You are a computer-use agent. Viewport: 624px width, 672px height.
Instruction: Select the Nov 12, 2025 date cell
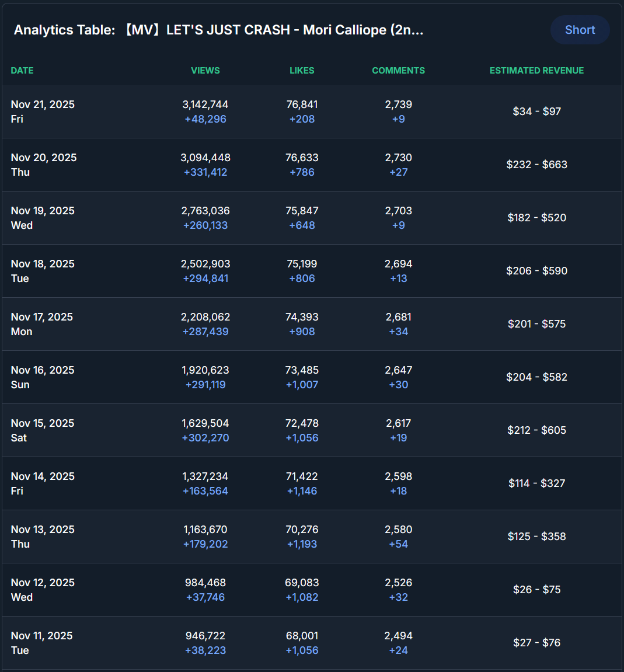(43, 590)
